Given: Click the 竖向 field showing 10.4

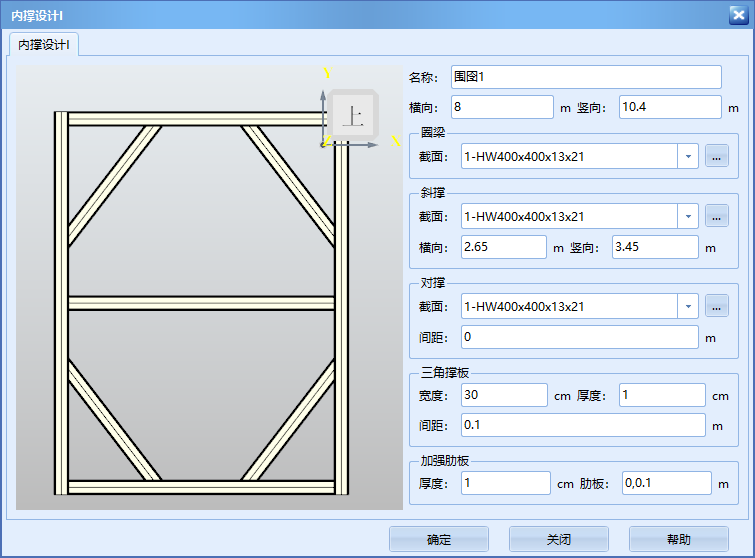Looking at the screenshot, I should coord(670,107).
